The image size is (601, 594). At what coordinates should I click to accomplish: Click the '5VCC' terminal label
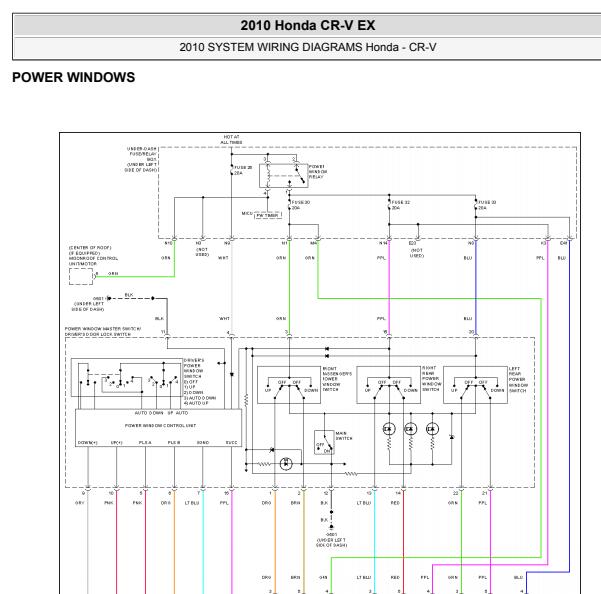point(232,443)
